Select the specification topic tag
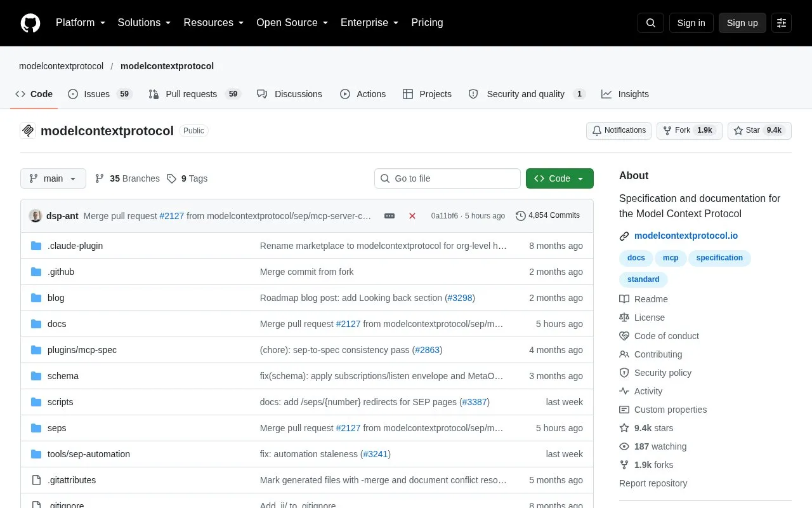The width and height of the screenshot is (812, 508). click(x=719, y=258)
